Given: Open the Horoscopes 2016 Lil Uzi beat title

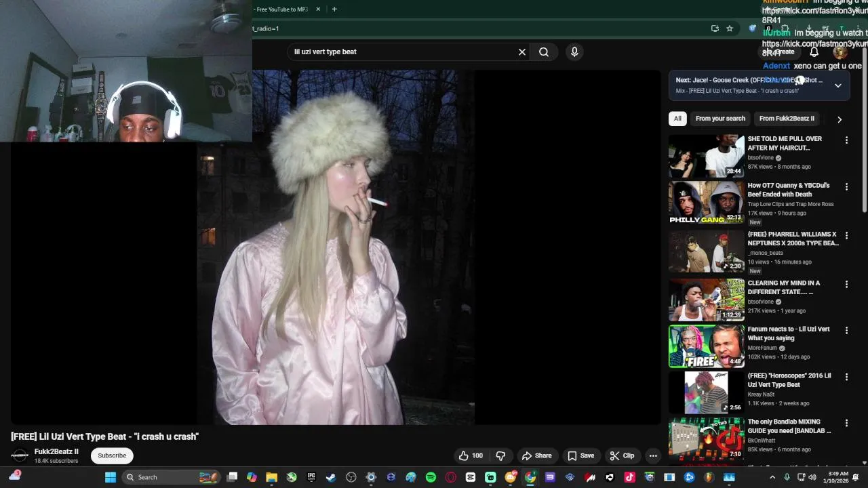Looking at the screenshot, I should [789, 380].
